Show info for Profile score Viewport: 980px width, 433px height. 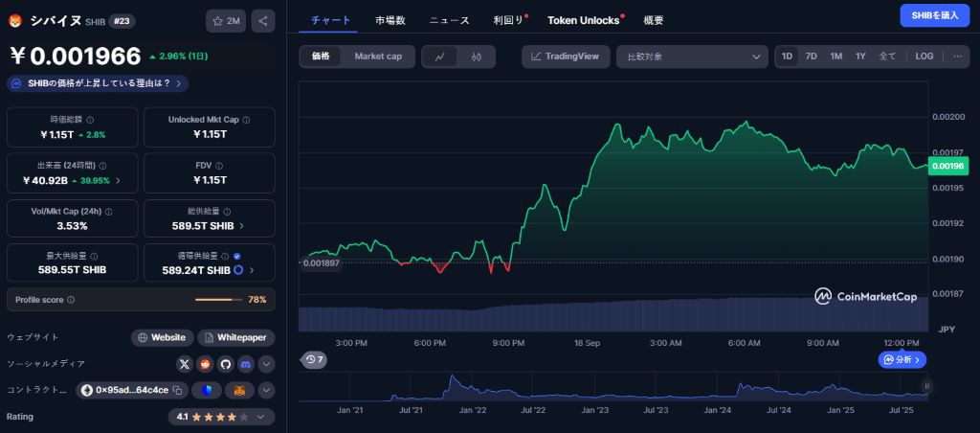[x=71, y=300]
